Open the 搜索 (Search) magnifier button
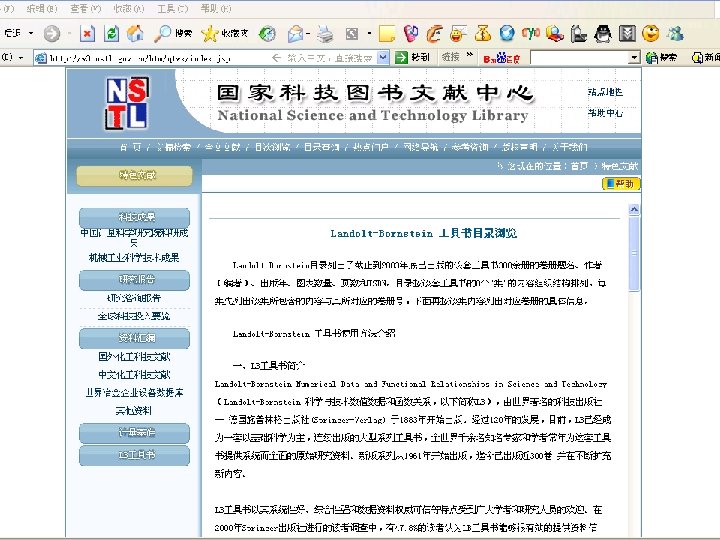 (x=173, y=34)
